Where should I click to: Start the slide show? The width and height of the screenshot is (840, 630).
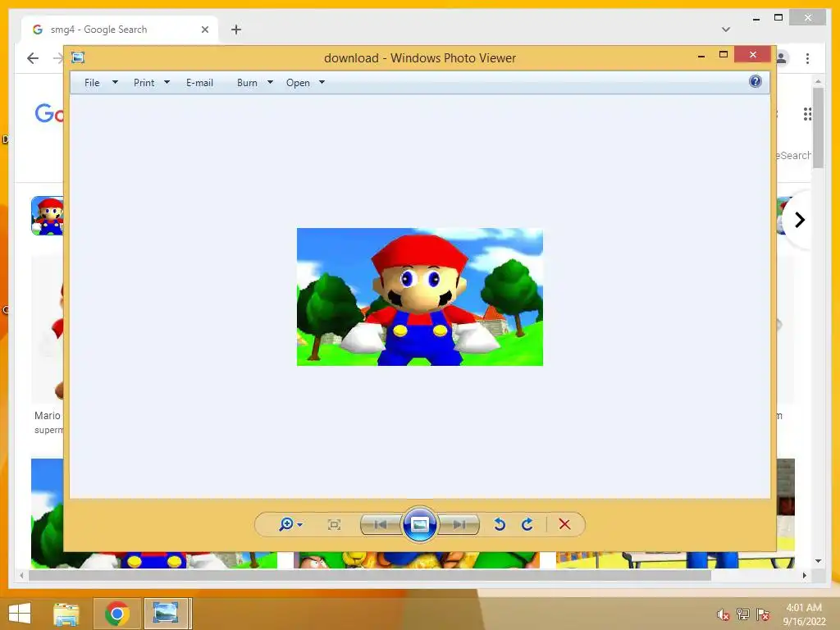click(x=420, y=524)
